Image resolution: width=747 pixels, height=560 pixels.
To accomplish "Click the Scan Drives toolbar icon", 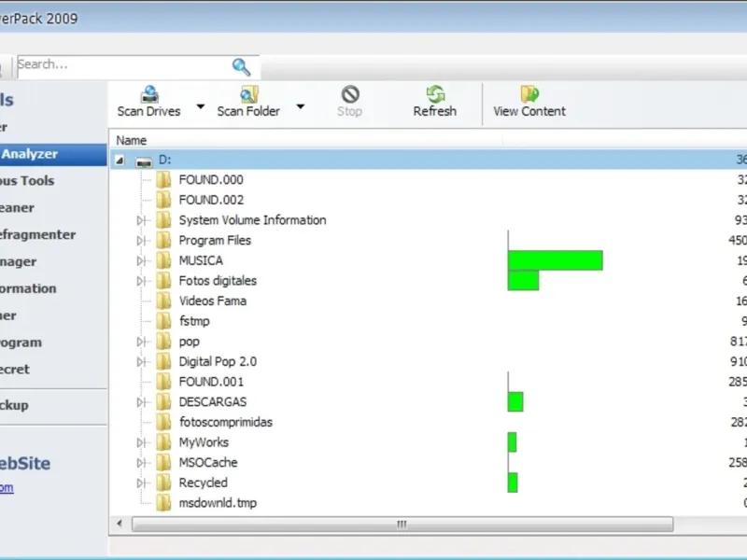I will pos(149,94).
